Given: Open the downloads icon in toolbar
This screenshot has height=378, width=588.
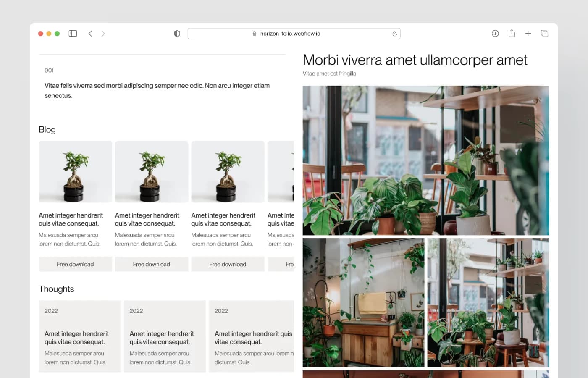Looking at the screenshot, I should point(495,34).
